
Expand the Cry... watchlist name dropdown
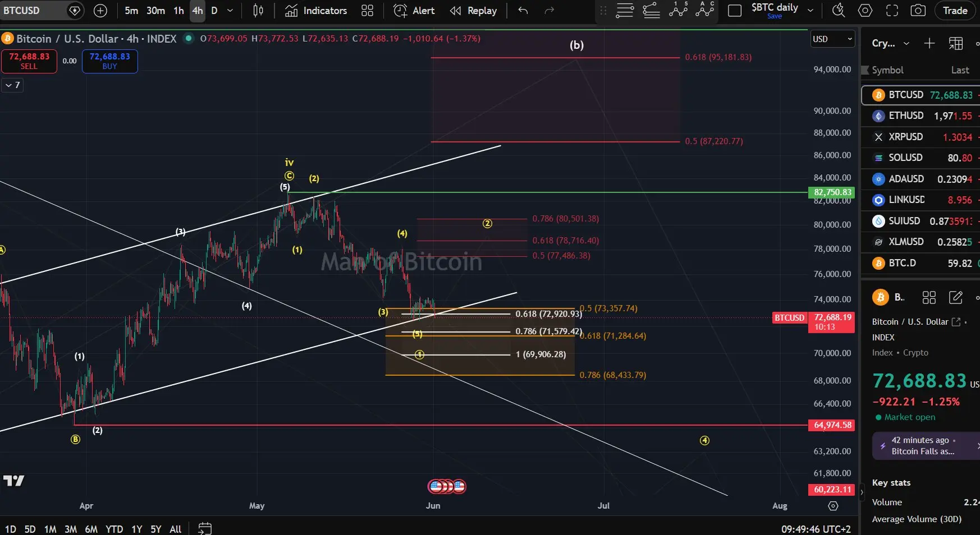(x=891, y=43)
